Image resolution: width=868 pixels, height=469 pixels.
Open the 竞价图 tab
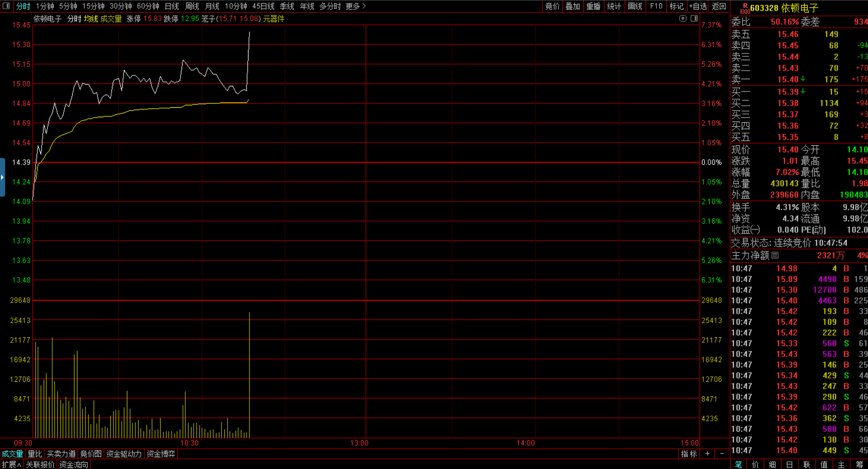(x=91, y=454)
